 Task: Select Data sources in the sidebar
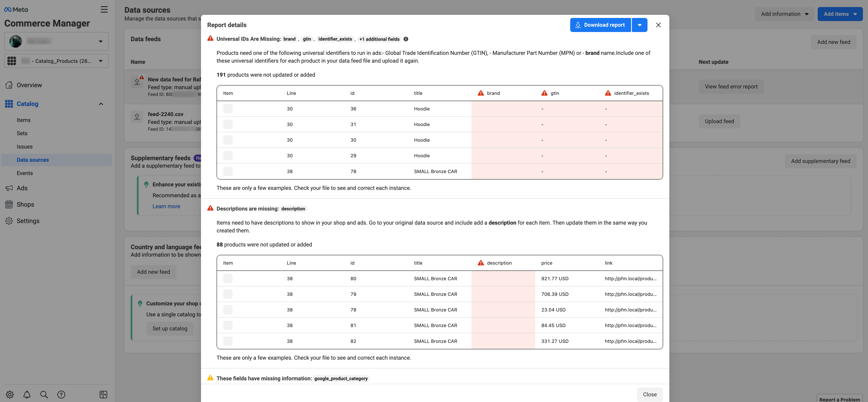click(57, 160)
